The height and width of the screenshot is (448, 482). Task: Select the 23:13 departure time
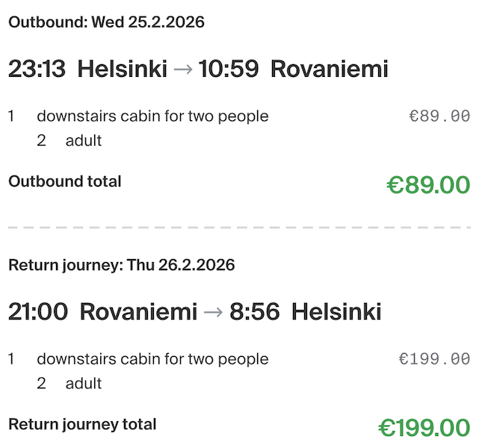click(x=37, y=69)
